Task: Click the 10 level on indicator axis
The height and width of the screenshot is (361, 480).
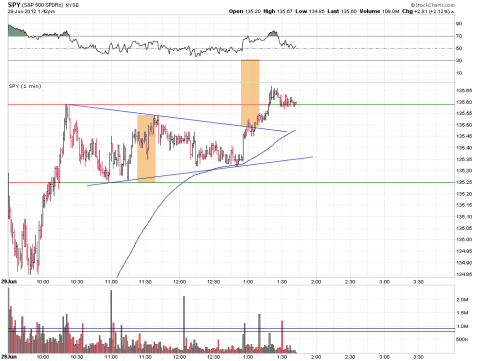Action: pos(459,73)
